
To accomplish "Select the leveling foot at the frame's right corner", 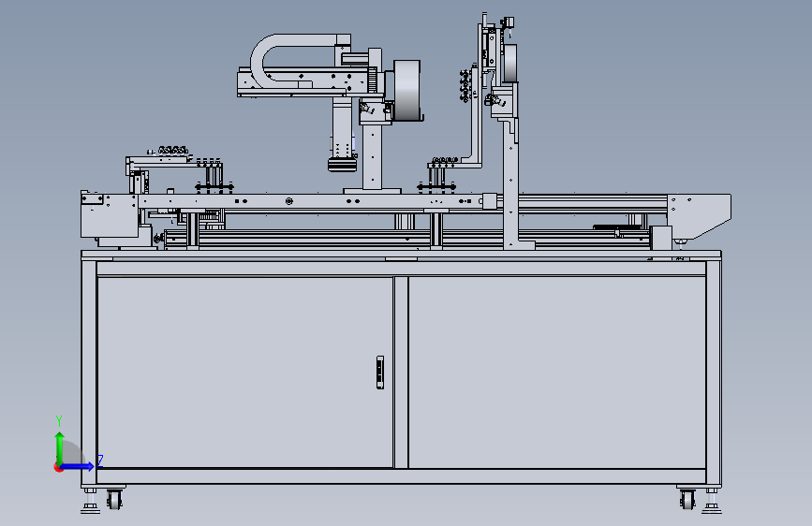I will tap(712, 501).
